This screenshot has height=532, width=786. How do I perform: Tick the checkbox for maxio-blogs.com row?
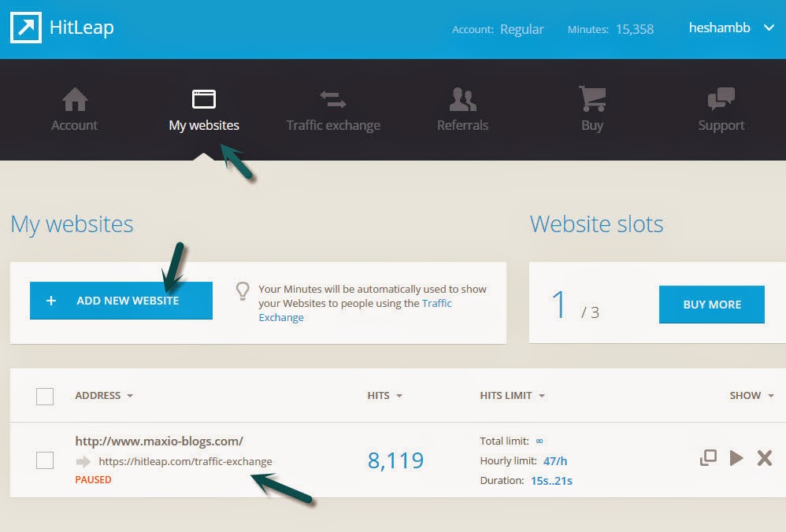pos(45,460)
